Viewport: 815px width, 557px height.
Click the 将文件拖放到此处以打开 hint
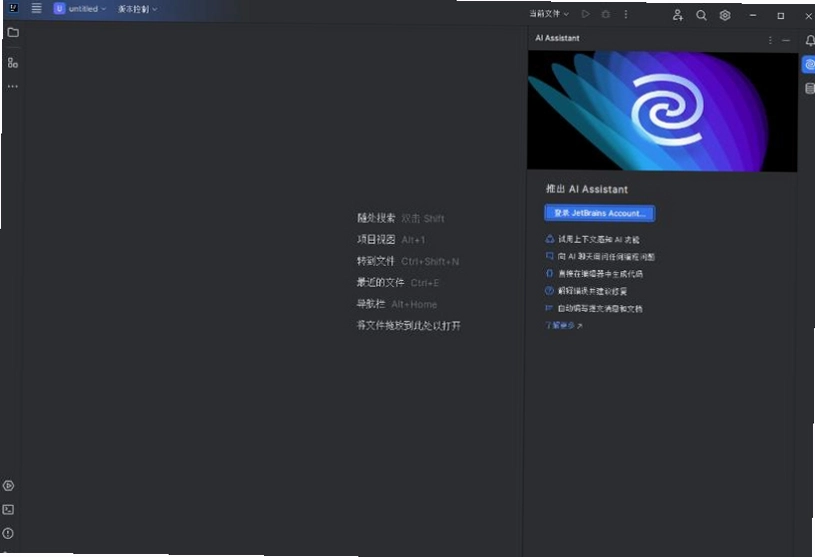[x=409, y=326]
